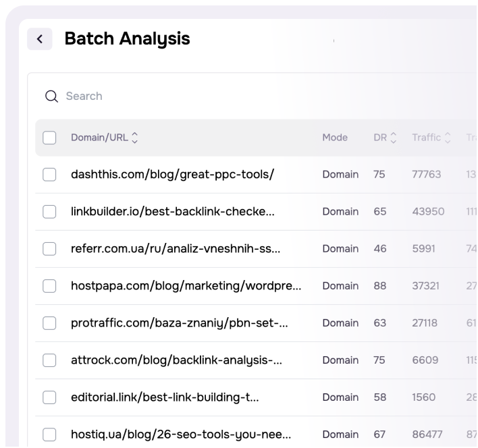Click Traffic value 5991
Viewport: 478px width, 448px height.
pyautogui.click(x=423, y=249)
